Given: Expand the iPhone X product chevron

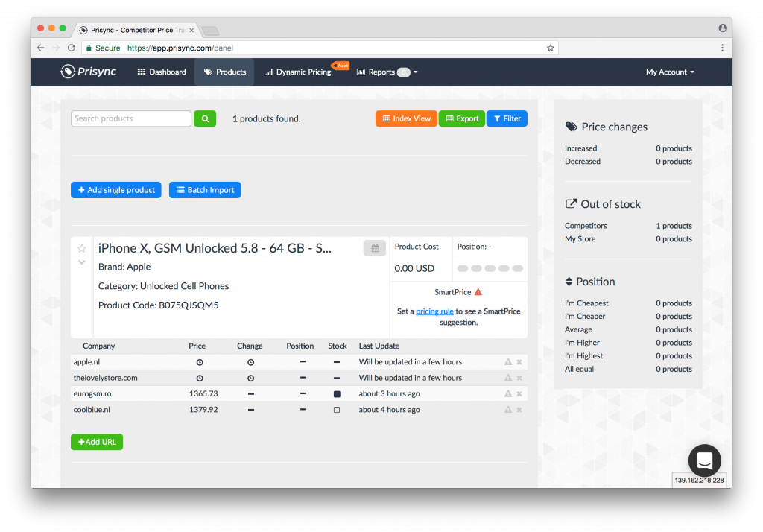Looking at the screenshot, I should point(82,262).
